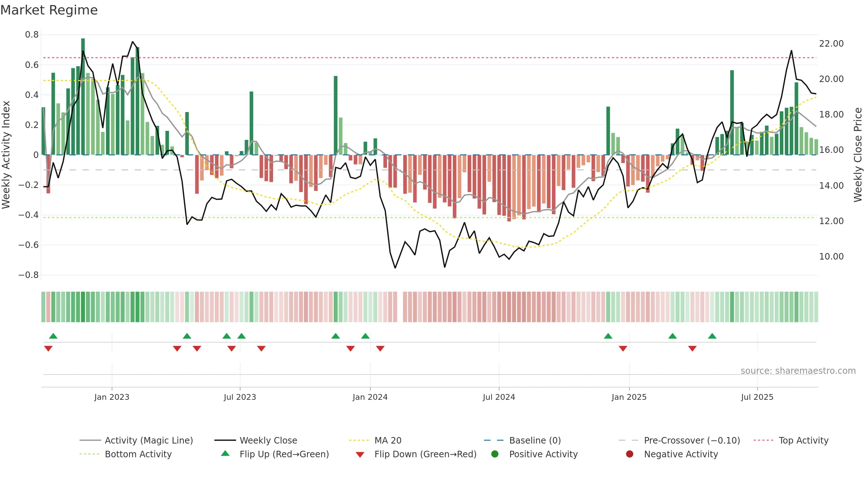
Task: Click the flip-up marker just before Jan 2025
Action: [608, 336]
